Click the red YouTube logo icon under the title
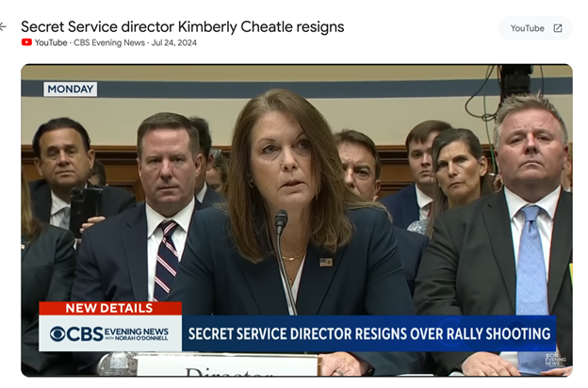The height and width of the screenshot is (388, 588). tap(26, 42)
